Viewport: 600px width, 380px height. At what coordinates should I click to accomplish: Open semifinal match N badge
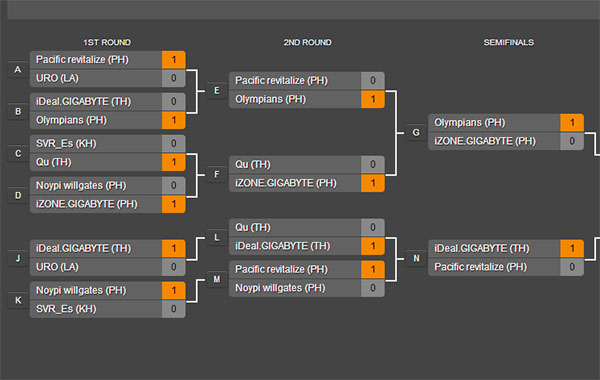tap(416, 258)
